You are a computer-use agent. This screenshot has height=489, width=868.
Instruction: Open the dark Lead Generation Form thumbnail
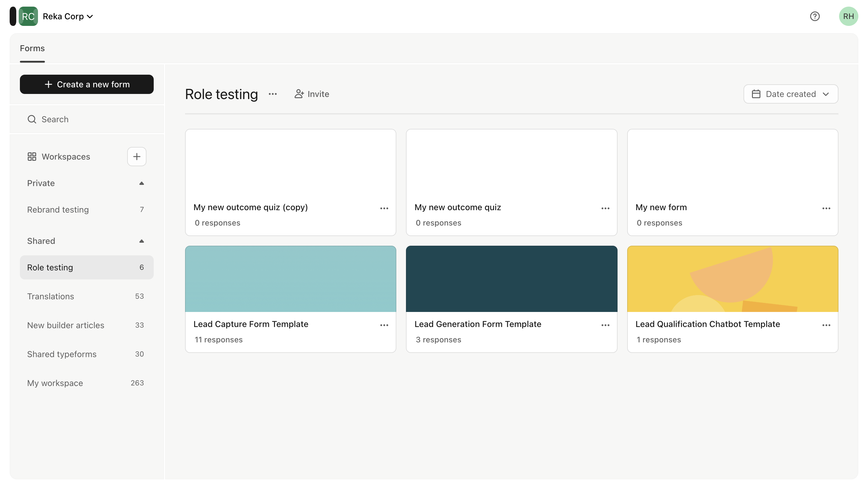[x=511, y=279]
